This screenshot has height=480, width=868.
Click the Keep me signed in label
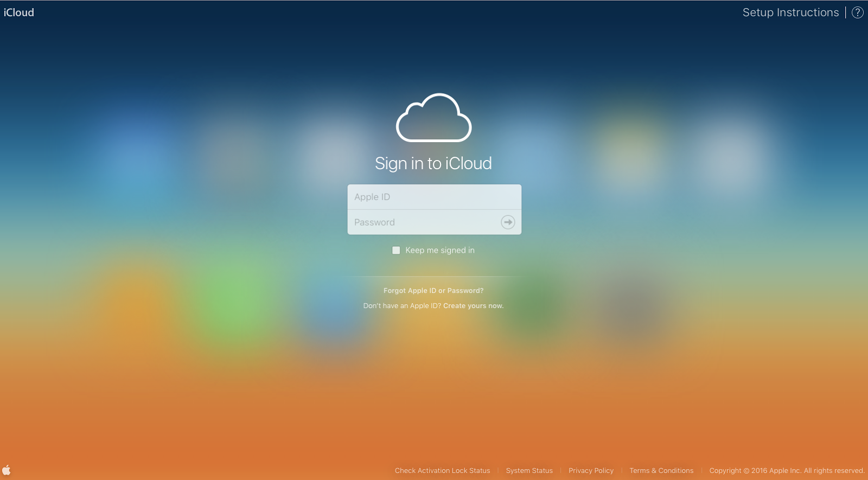(440, 250)
